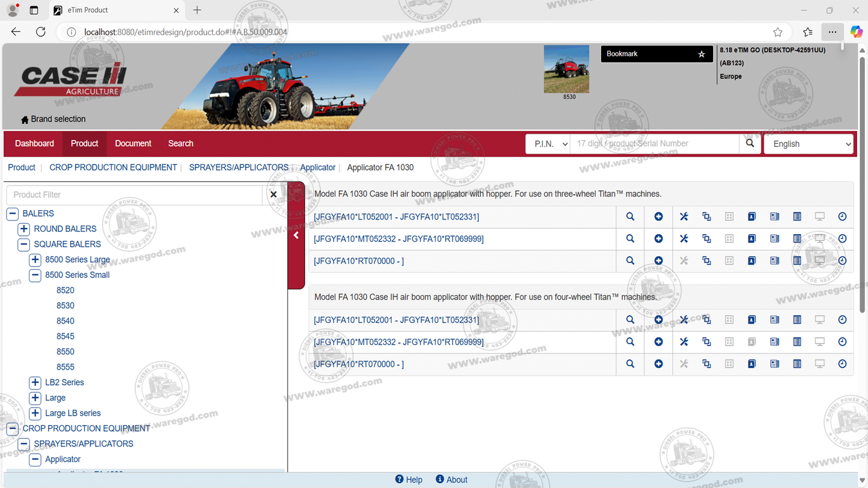Click the serial number search magnifier button

tap(750, 143)
